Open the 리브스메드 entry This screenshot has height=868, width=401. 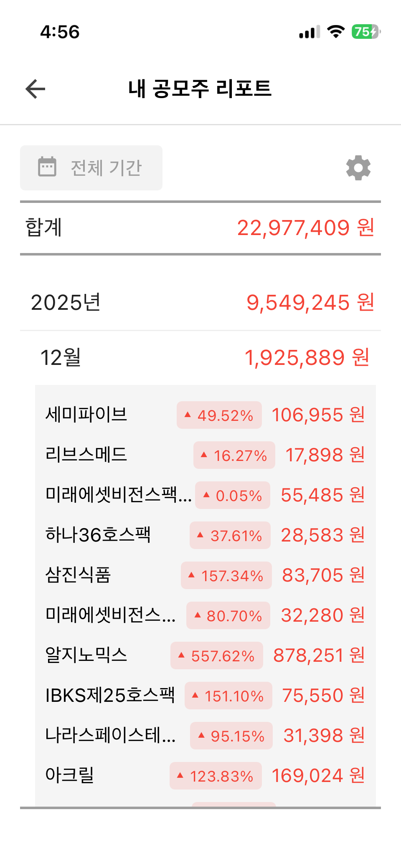[86, 455]
